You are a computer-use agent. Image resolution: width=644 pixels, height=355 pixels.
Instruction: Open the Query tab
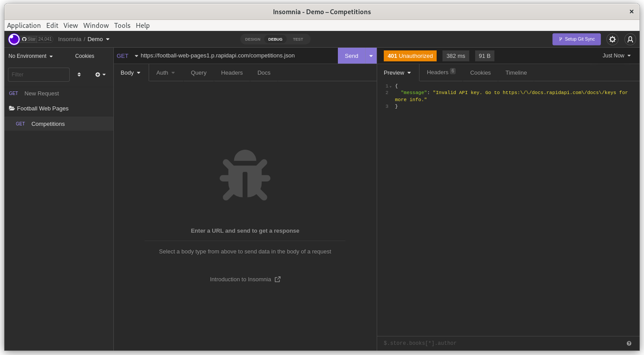tap(198, 73)
